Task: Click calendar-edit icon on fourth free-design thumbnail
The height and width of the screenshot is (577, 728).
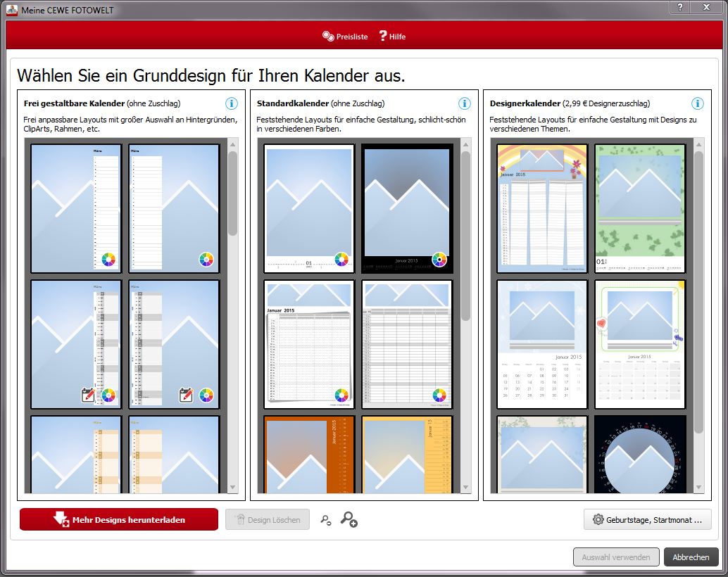Action: tap(186, 395)
